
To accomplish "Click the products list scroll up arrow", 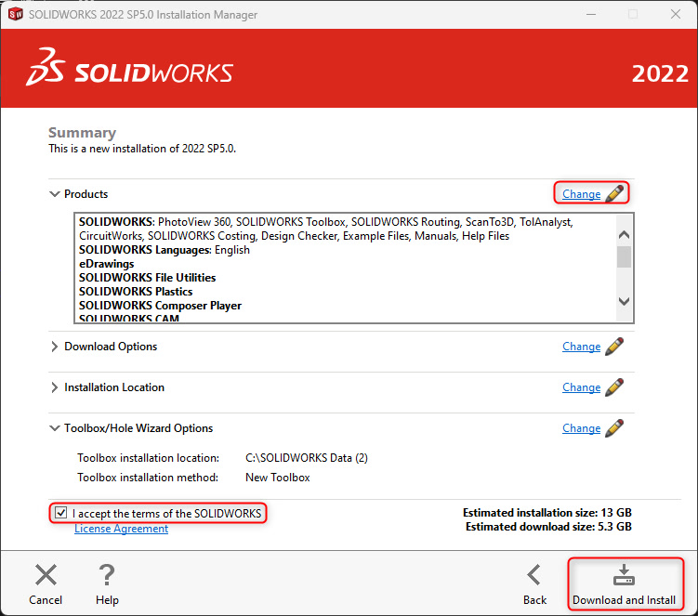I will click(624, 234).
